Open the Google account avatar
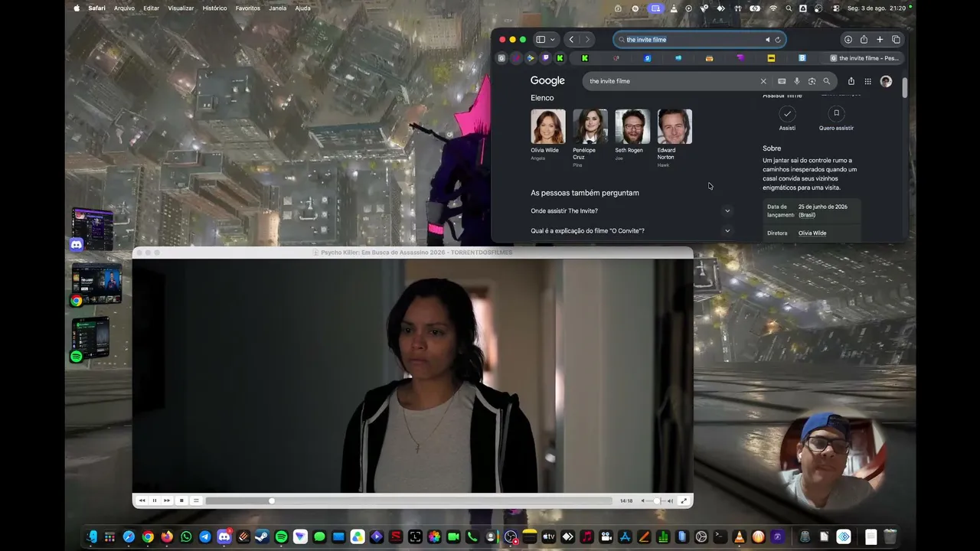The width and height of the screenshot is (980, 551). pos(886,81)
